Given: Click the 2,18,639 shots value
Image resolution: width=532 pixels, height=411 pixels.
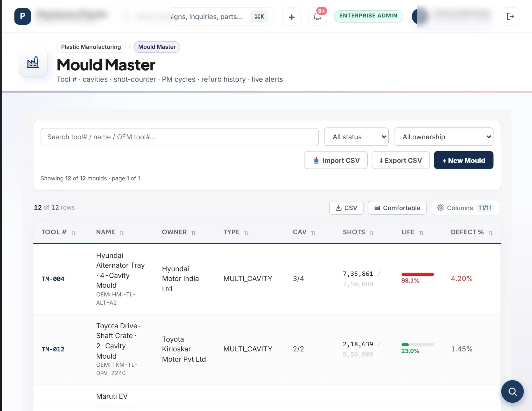Looking at the screenshot, I should click(x=358, y=344).
